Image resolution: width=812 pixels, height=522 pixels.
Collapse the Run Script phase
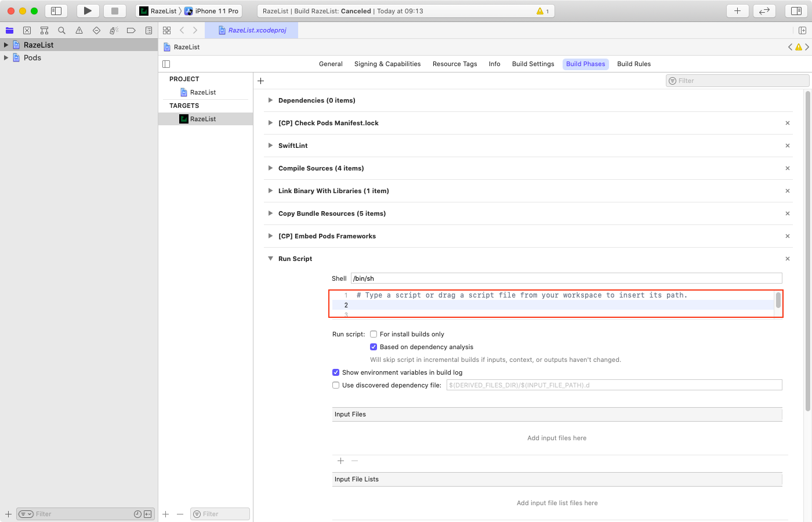(x=270, y=259)
